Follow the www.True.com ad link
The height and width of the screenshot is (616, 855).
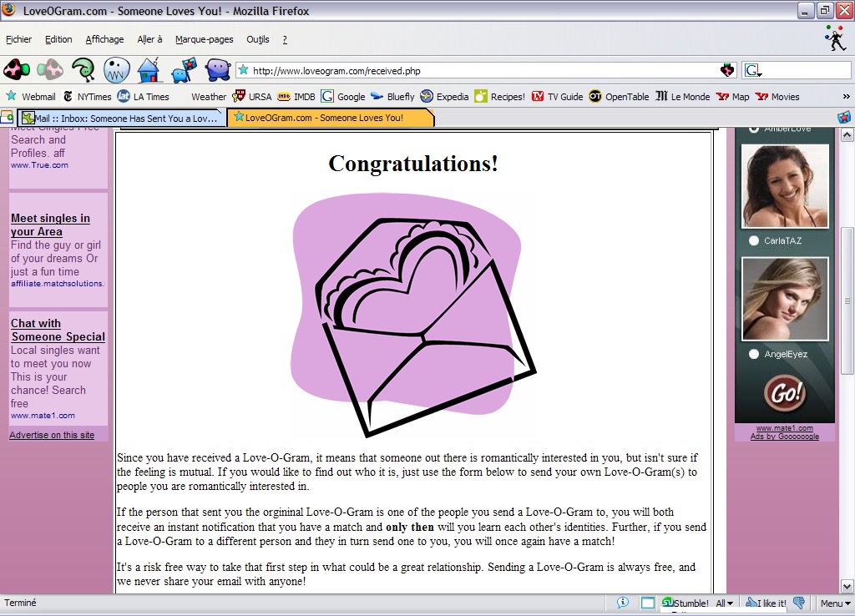pyautogui.click(x=39, y=165)
